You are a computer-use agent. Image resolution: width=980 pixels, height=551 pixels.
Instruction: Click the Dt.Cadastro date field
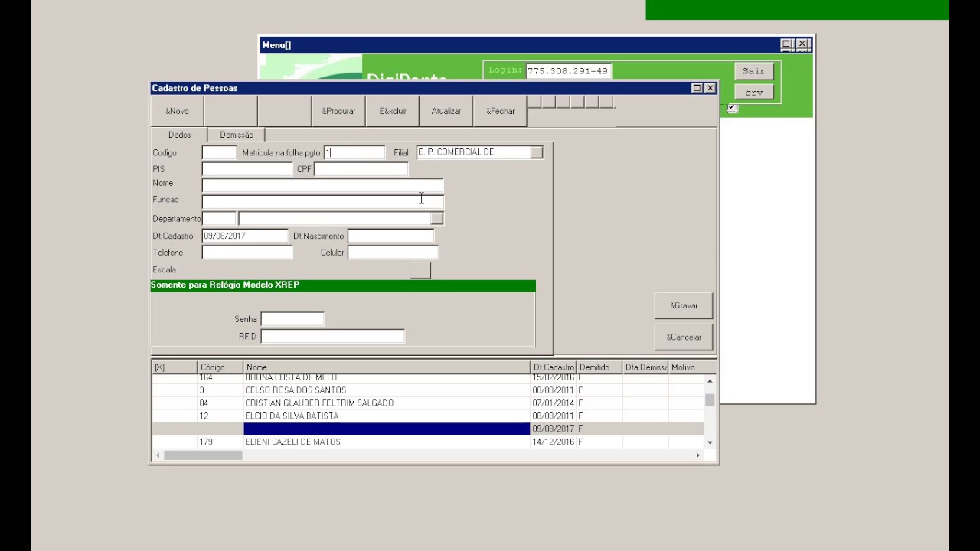point(245,236)
